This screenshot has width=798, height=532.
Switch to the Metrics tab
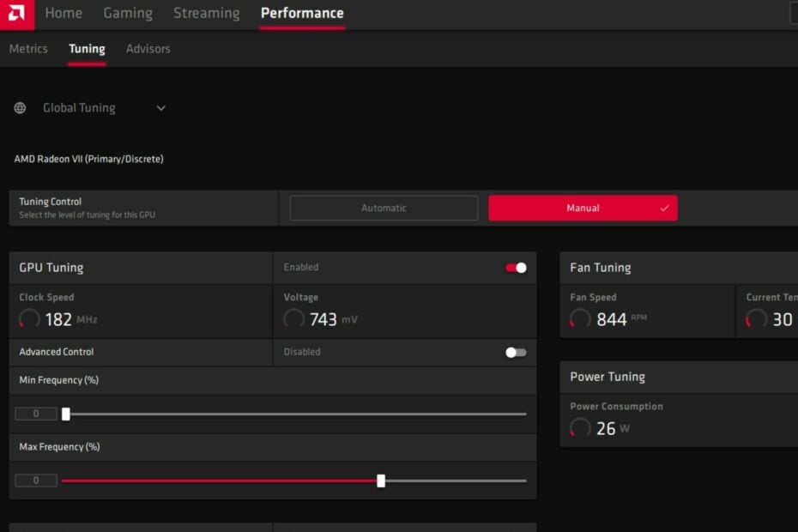click(27, 49)
